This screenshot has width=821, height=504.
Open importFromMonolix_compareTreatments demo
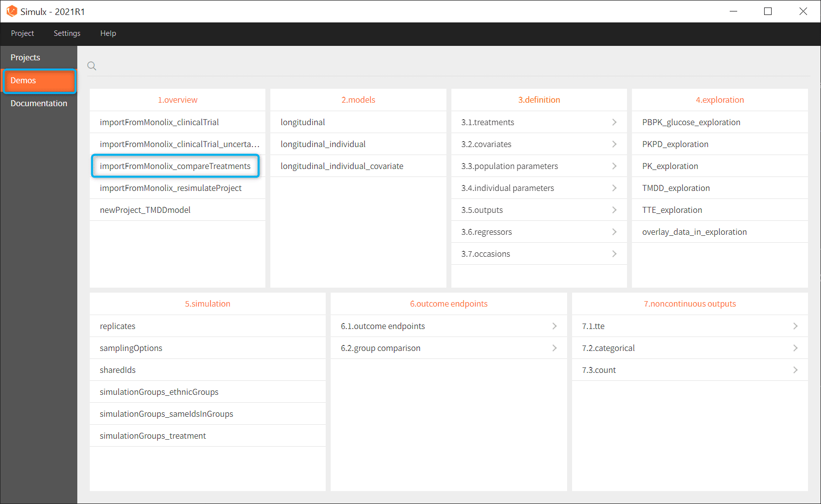175,166
